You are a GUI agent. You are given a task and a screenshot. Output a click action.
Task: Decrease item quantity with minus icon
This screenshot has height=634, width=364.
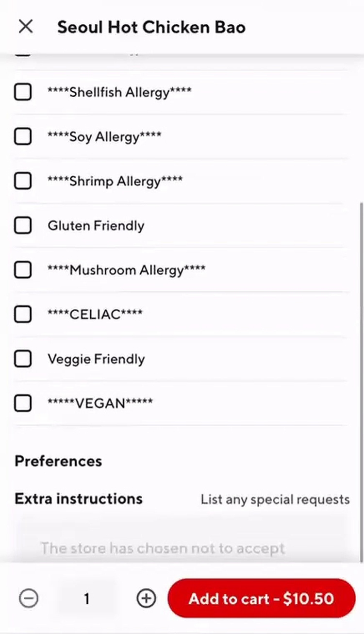29,598
